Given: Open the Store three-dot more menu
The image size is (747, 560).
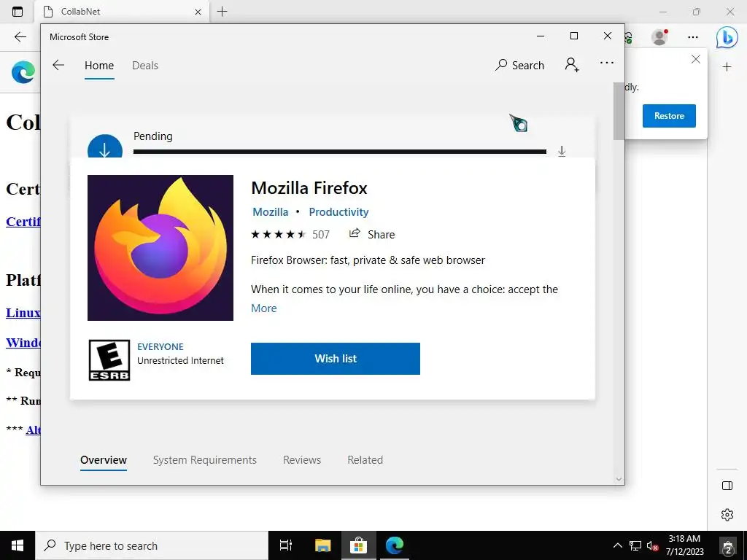Looking at the screenshot, I should click(x=606, y=63).
